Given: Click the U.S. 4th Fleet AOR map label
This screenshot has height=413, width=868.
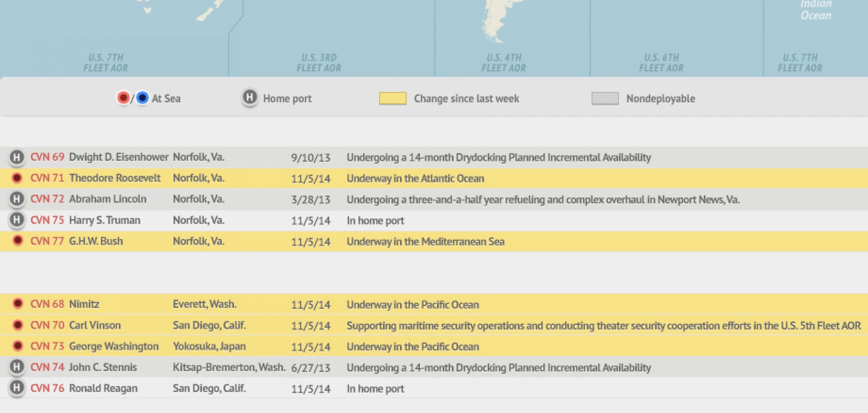Looking at the screenshot, I should pos(504,63).
